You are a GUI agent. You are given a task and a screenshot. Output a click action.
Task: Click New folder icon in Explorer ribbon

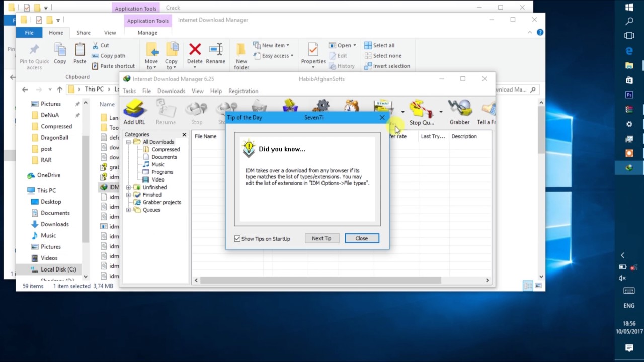coord(242,56)
